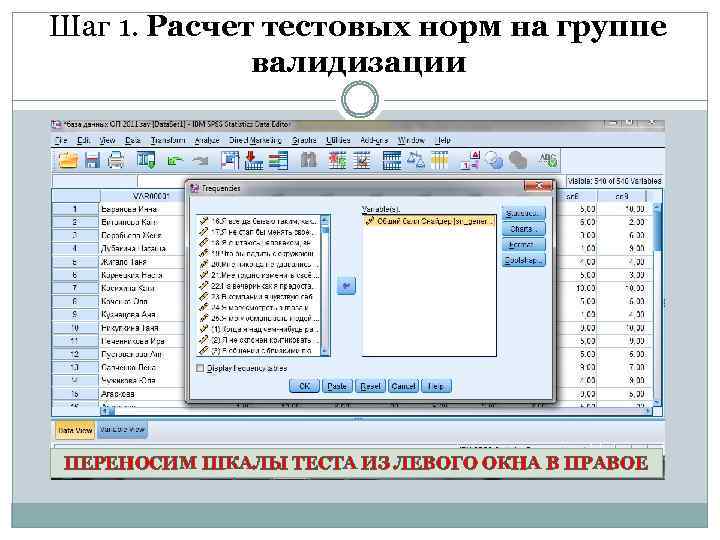Click row header number 12 in data grid
The image size is (720, 540).
(75, 354)
